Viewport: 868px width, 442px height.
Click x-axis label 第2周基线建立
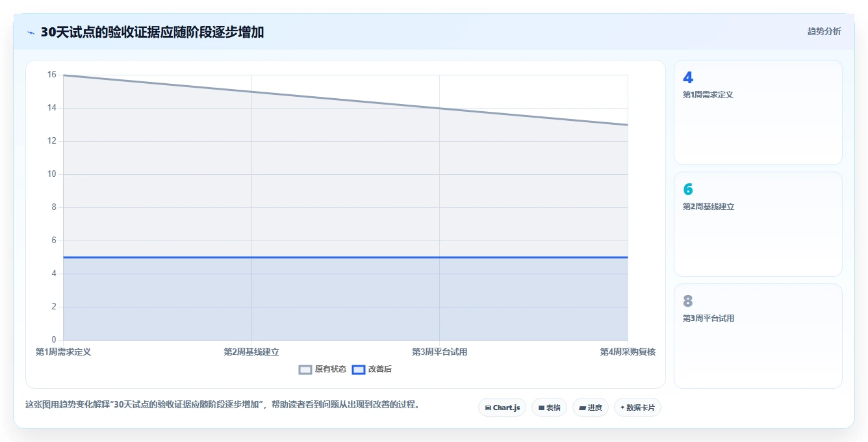pyautogui.click(x=251, y=352)
